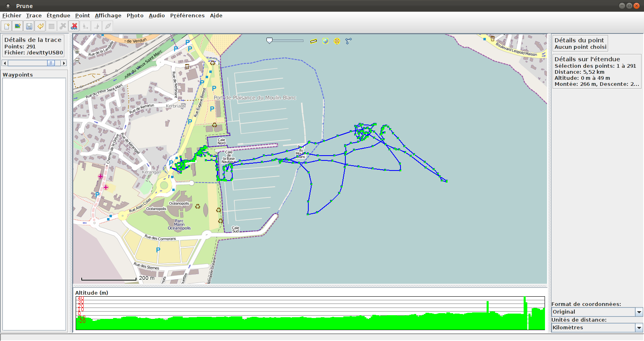Screen dimensions: 644x341
Task: Open the Préférences menu
Action: coord(187,16)
